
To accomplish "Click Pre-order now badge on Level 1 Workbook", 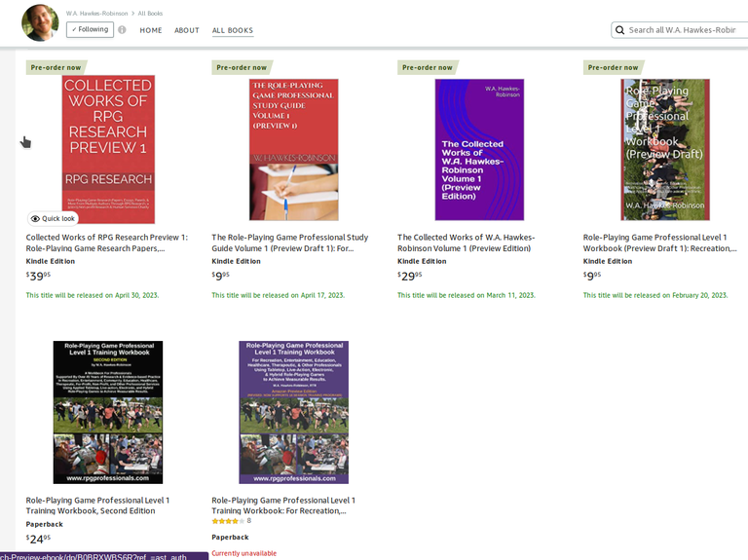I will click(613, 67).
